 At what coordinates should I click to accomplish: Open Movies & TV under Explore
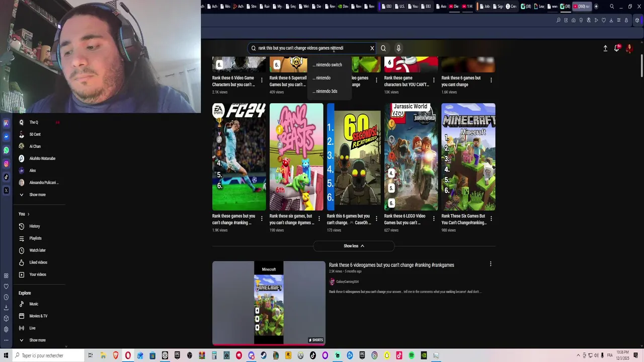pyautogui.click(x=38, y=316)
